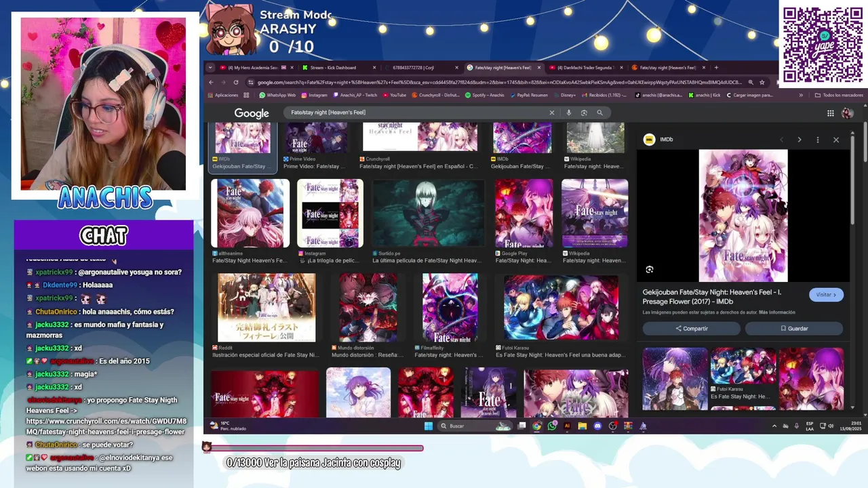
Task: Expand the hidden bookmarks overflow chevron
Action: (801, 95)
